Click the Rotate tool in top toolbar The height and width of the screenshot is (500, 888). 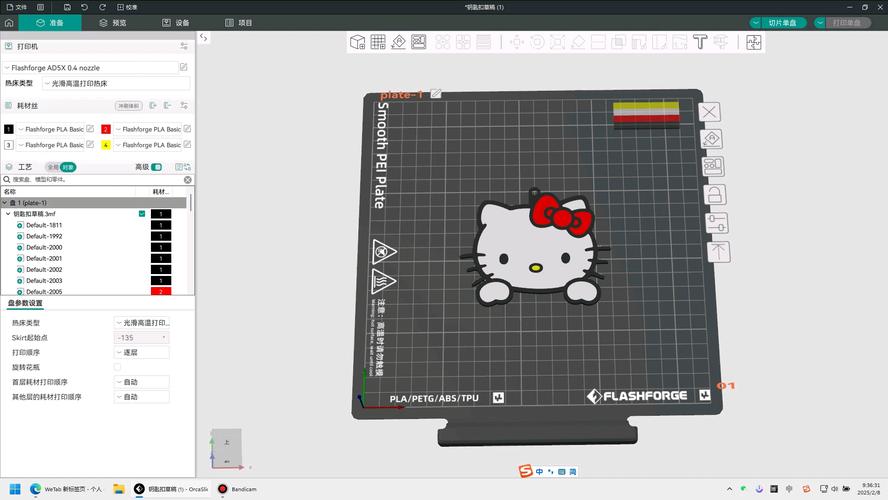[x=537, y=42]
